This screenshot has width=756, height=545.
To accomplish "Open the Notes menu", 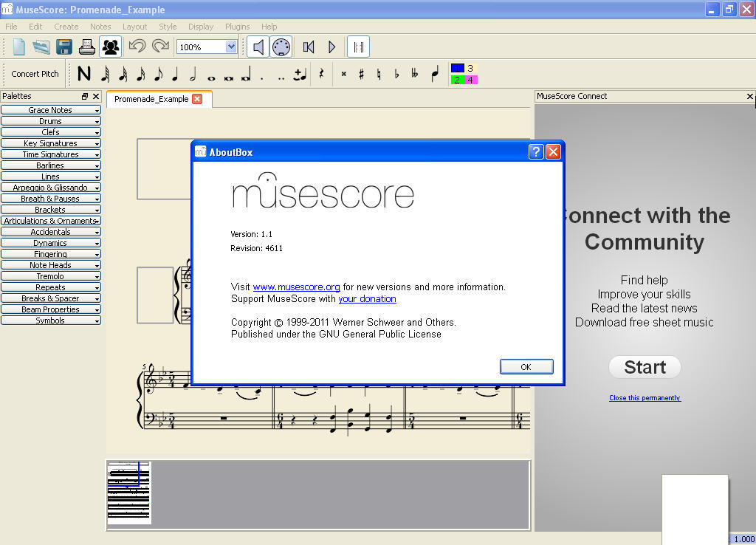I will 100,26.
